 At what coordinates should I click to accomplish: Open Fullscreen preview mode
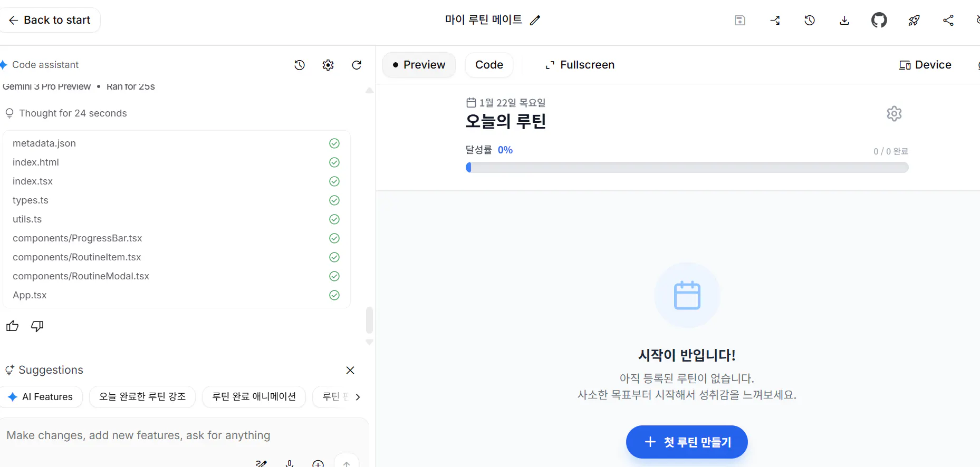(x=580, y=65)
